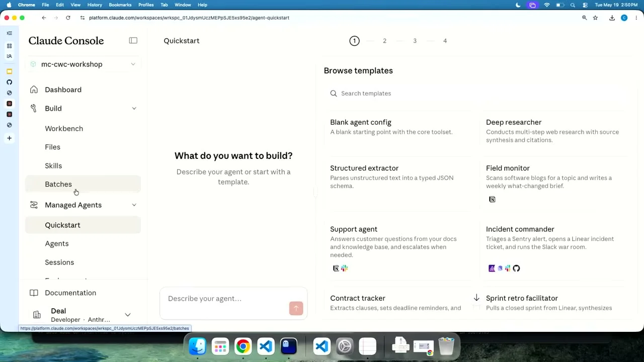The height and width of the screenshot is (362, 644).
Task: Click the send arrow button in prompt box
Action: pyautogui.click(x=296, y=308)
